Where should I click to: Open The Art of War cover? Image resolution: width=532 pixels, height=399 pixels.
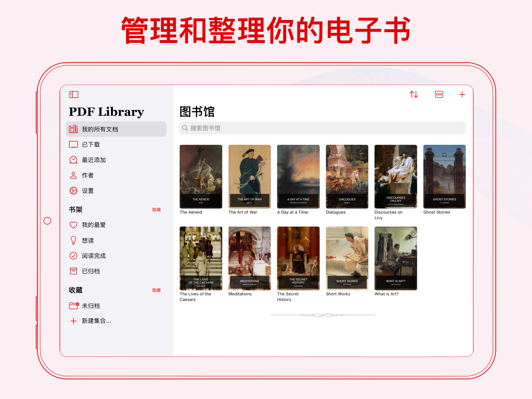(x=249, y=176)
